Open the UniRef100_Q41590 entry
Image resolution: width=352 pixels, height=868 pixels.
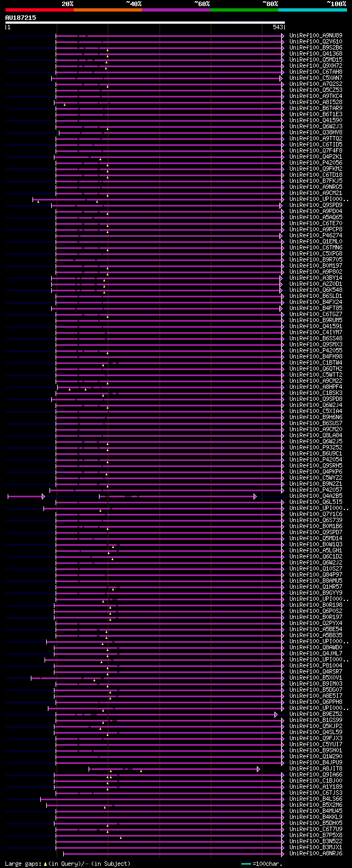[x=316, y=121]
